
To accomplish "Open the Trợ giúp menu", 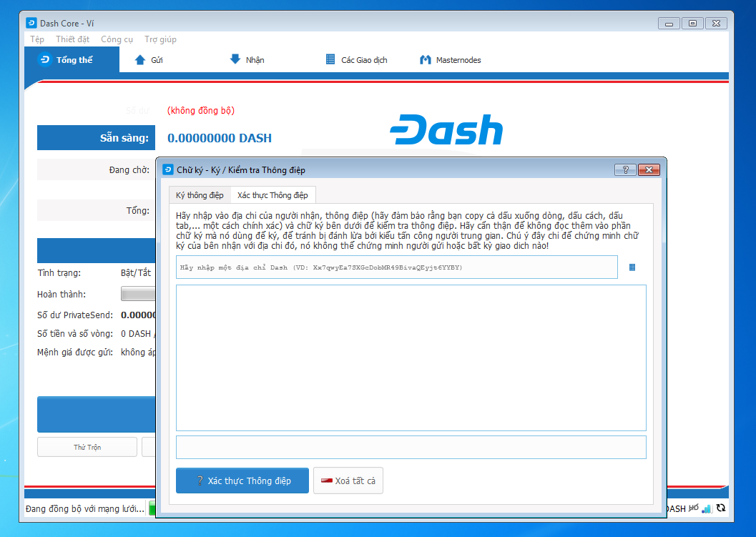I will [160, 39].
